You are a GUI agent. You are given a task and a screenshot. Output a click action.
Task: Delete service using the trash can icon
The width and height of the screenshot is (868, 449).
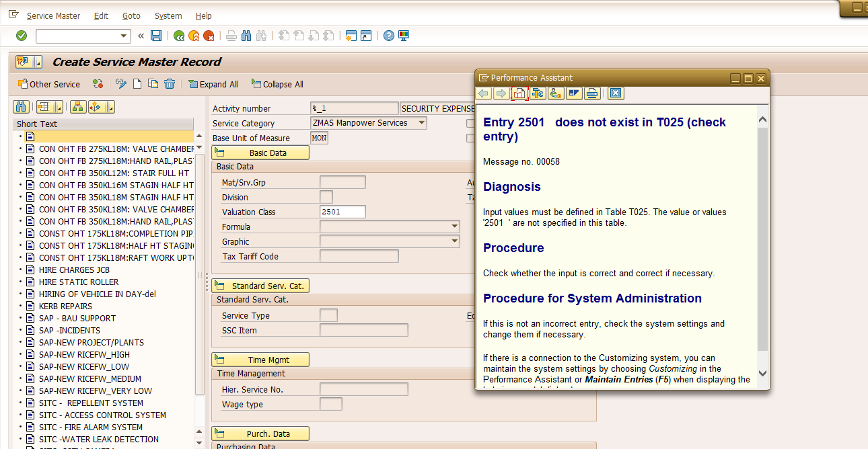[x=170, y=84]
